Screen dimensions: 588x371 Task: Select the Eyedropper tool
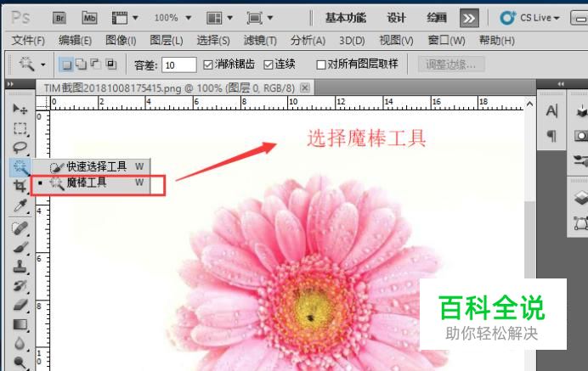pos(20,205)
